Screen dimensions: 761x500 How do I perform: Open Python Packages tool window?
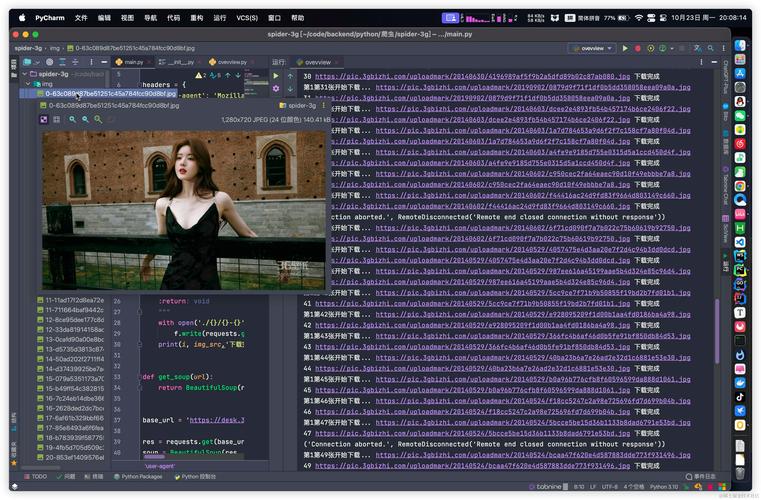pos(138,477)
